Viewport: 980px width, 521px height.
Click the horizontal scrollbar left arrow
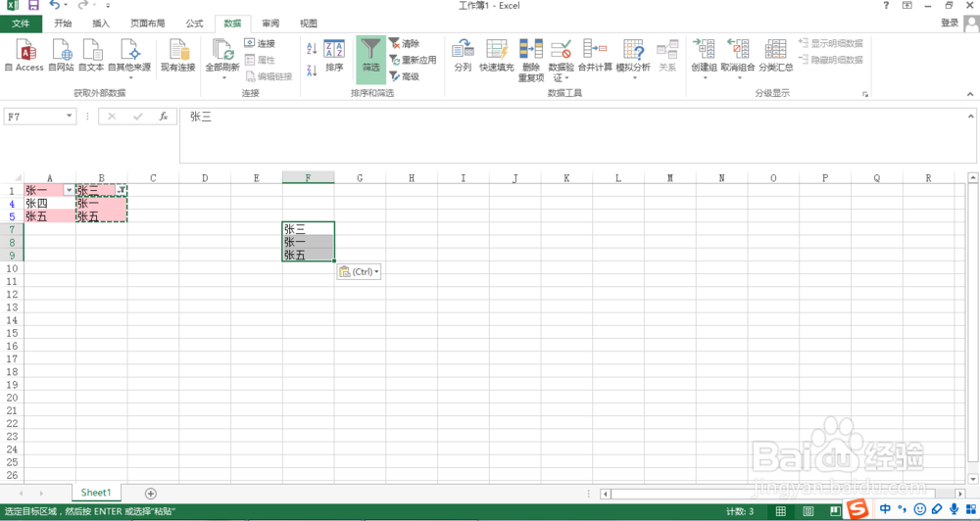click(x=605, y=494)
